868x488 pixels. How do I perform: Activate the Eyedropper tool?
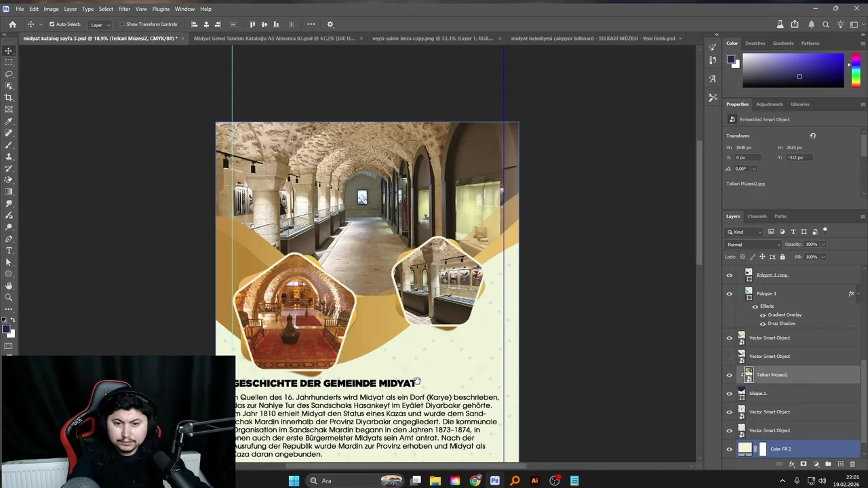point(9,121)
